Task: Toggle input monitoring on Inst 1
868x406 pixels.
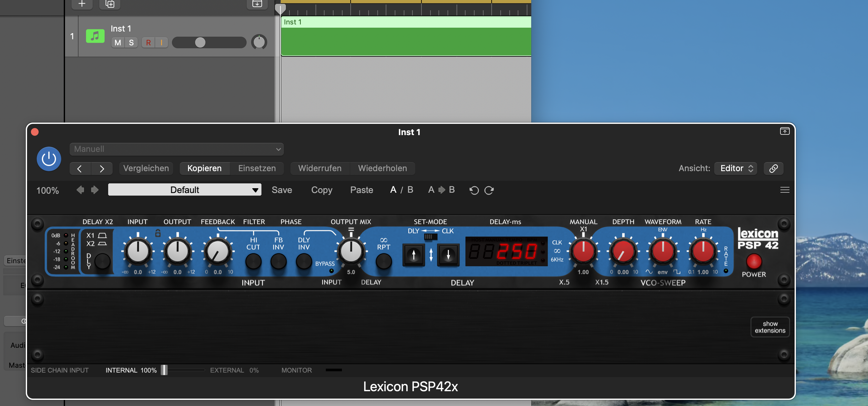Action: pyautogui.click(x=161, y=43)
